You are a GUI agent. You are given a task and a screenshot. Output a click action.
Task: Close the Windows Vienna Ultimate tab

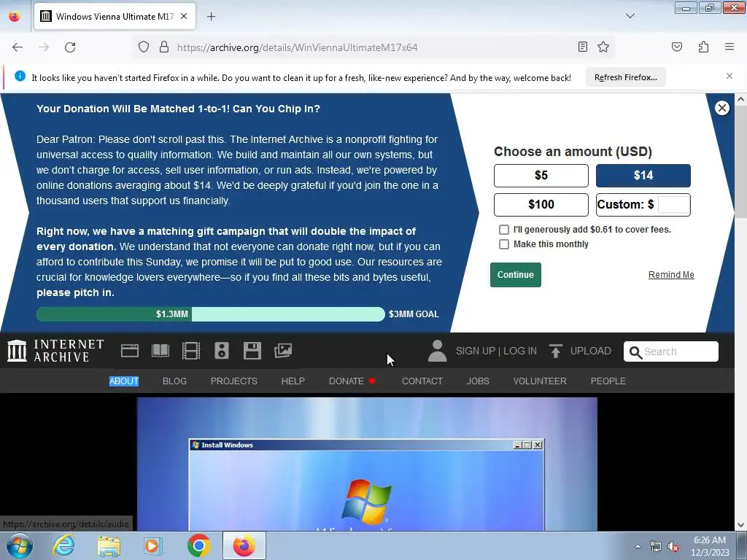click(x=184, y=16)
